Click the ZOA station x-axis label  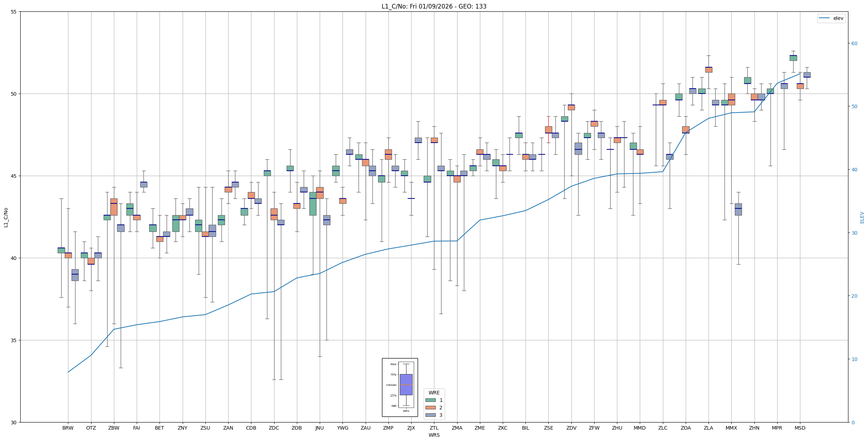[685, 428]
